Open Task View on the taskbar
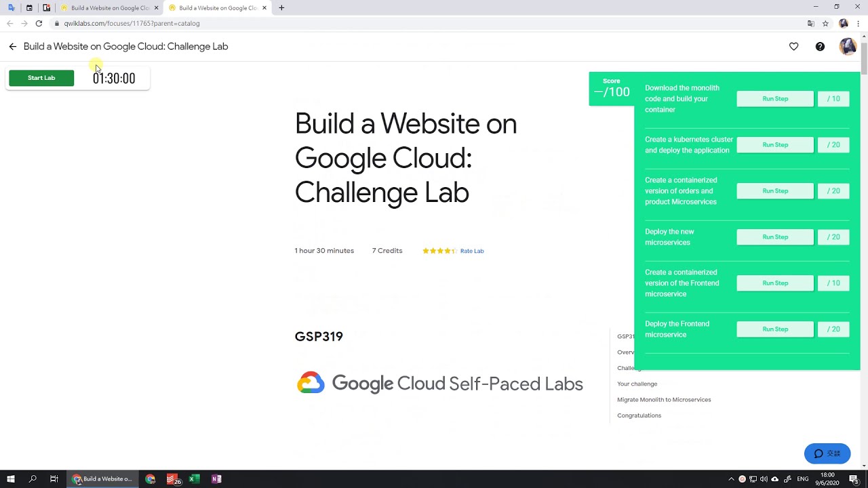The width and height of the screenshot is (868, 488). click(54, 479)
